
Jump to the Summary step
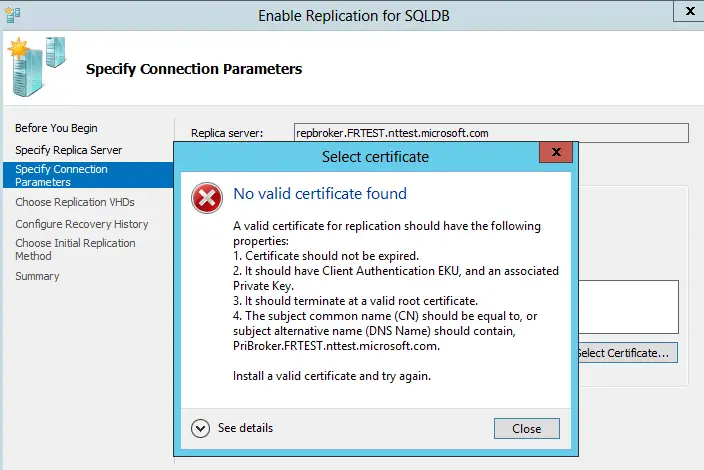[37, 276]
